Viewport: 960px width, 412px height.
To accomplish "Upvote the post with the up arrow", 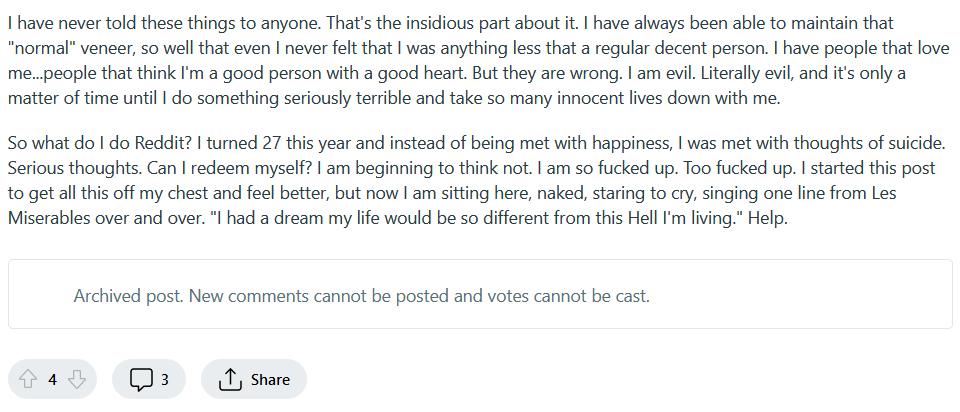I will (28, 380).
